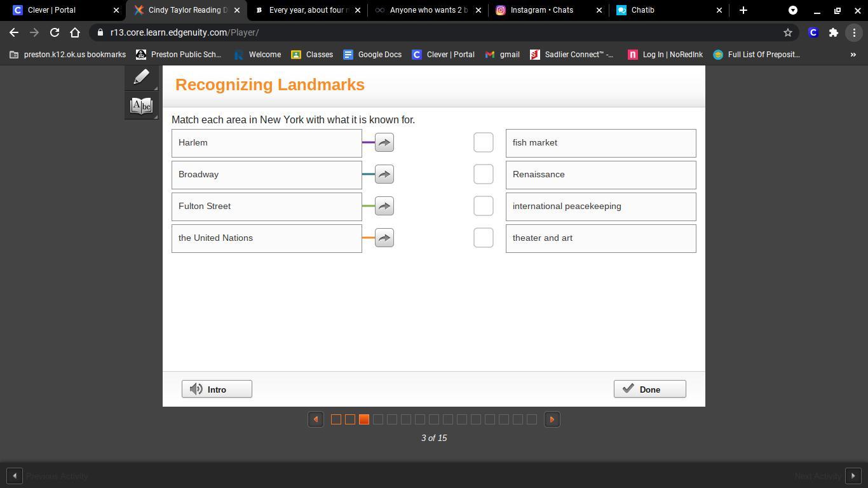Click the arrow button next to Broadway

point(384,174)
